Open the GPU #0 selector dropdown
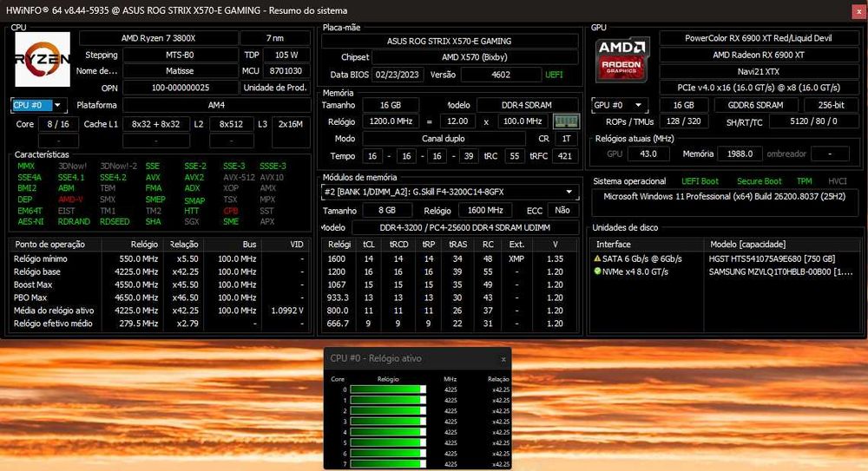 tap(618, 105)
